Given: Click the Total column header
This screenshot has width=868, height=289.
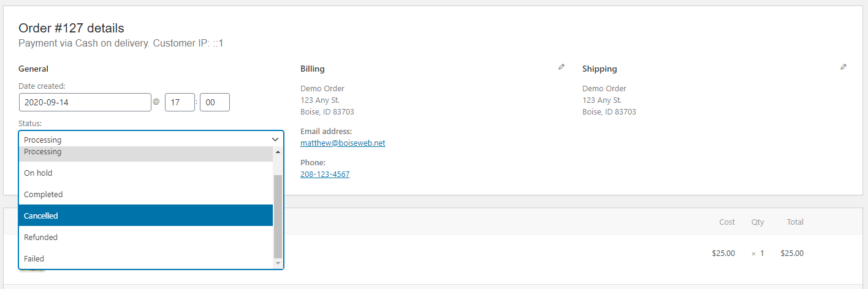Looking at the screenshot, I should 795,222.
